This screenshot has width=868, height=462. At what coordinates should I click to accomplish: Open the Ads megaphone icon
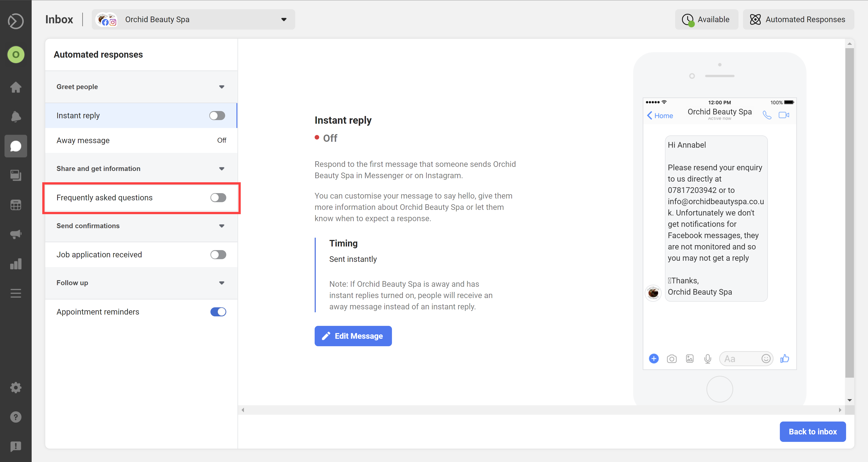coord(16,234)
